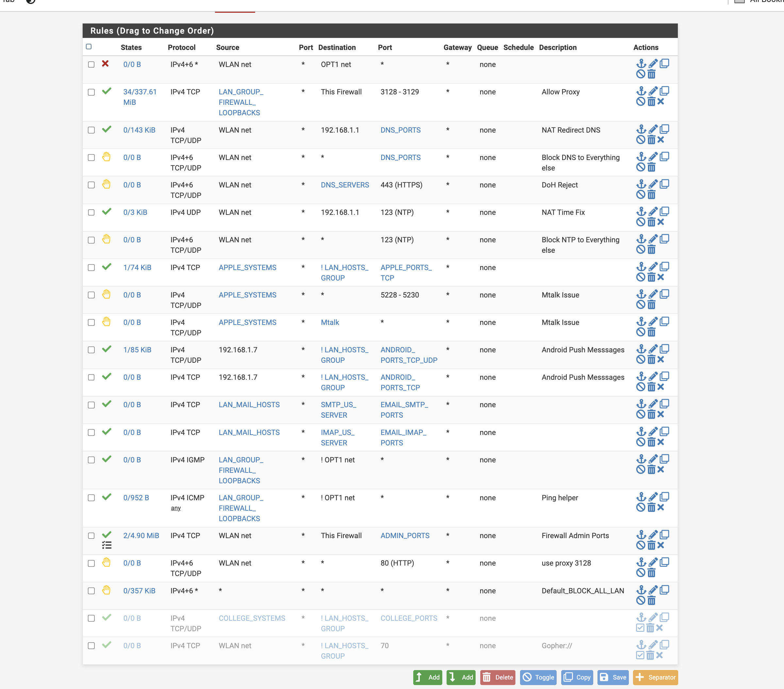The width and height of the screenshot is (784, 689).
Task: Edit the Firewall Admin Ports rule
Action: tap(653, 535)
